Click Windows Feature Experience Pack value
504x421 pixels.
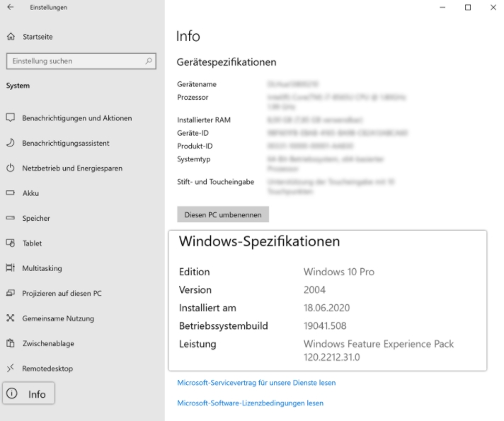point(379,350)
